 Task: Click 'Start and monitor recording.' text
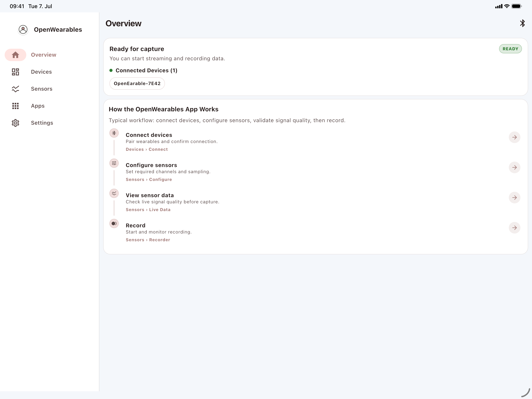[159, 232]
